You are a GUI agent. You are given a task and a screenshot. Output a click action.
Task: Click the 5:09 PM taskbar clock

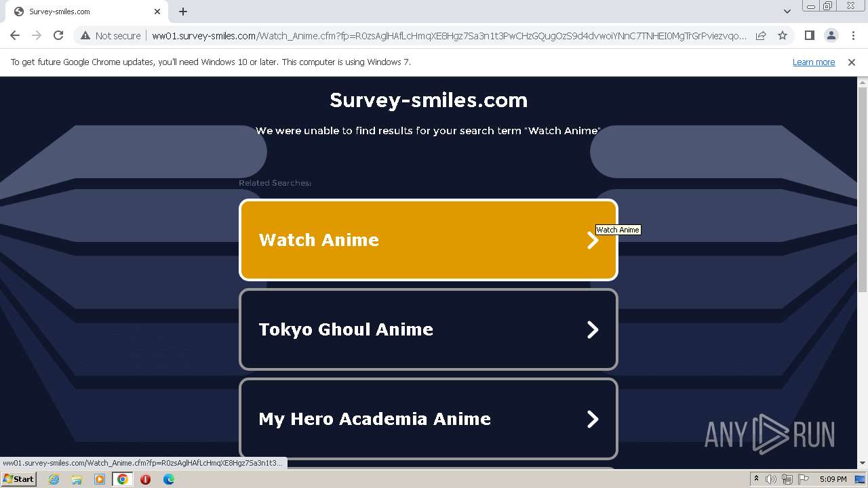coord(833,479)
